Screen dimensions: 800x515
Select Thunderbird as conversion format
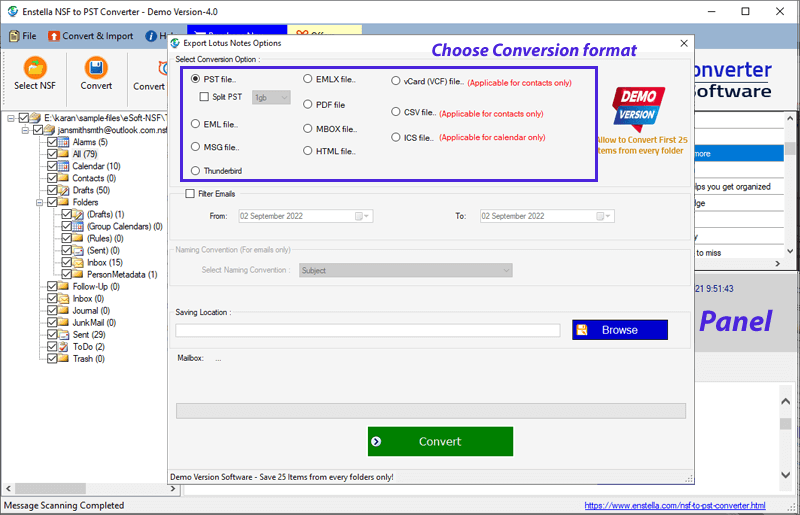pyautogui.click(x=195, y=170)
